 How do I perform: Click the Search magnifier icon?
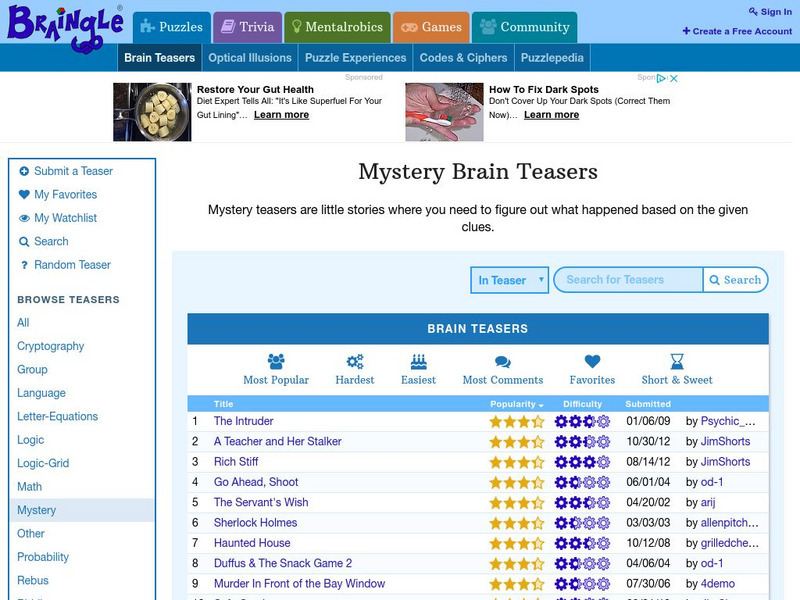coord(713,280)
